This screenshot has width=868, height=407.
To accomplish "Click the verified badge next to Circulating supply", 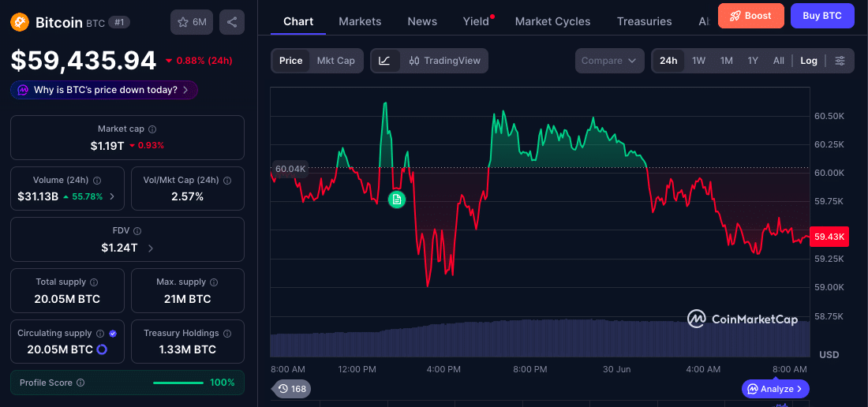I will click(113, 334).
